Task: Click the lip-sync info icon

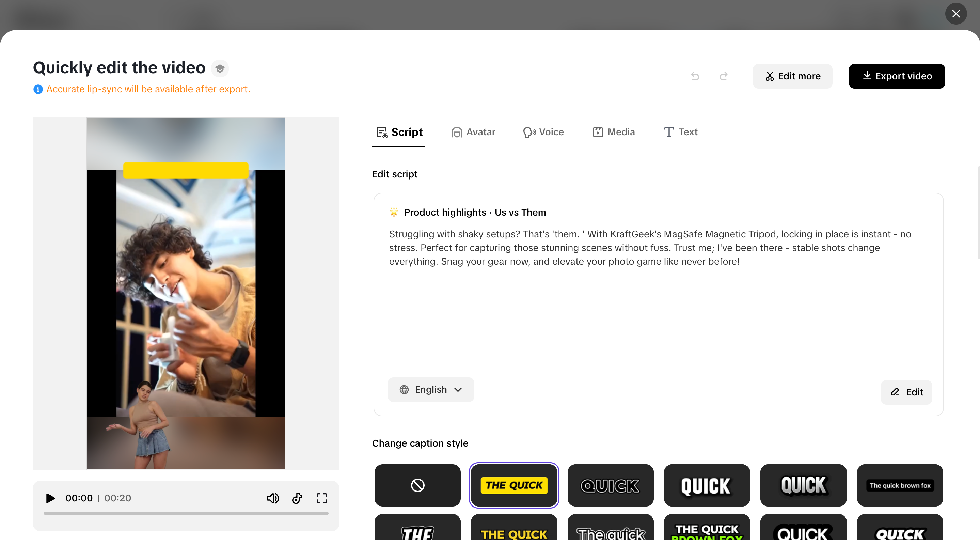Action: pos(38,89)
